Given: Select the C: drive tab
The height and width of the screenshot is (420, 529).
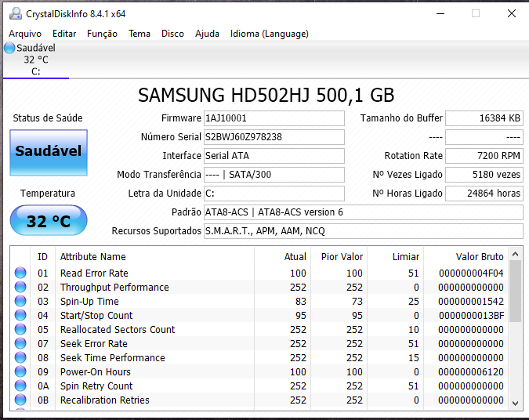Looking at the screenshot, I should (x=36, y=60).
